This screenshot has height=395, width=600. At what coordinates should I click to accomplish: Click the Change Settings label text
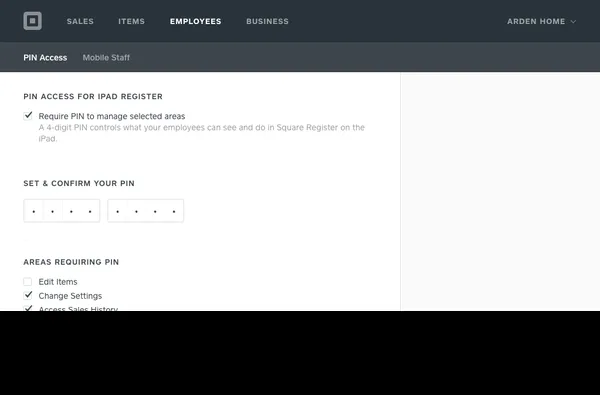click(x=70, y=296)
